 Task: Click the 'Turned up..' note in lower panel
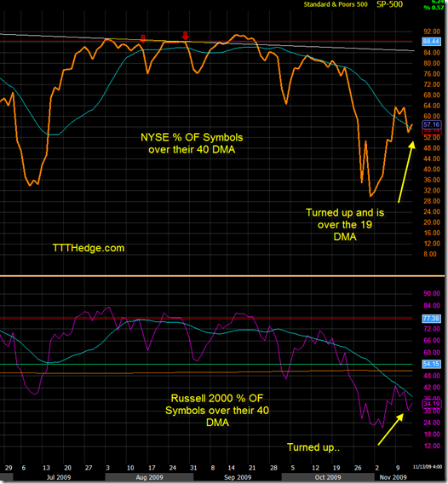[x=313, y=447]
